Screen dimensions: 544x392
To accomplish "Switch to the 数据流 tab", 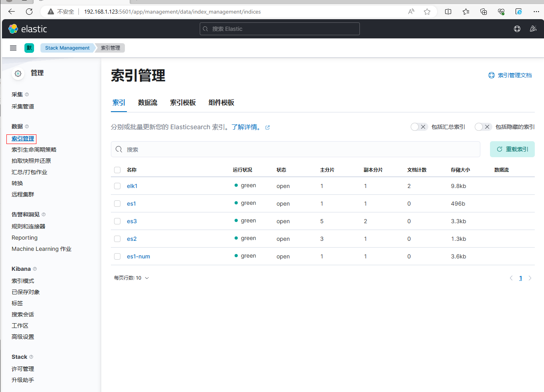I will point(147,103).
